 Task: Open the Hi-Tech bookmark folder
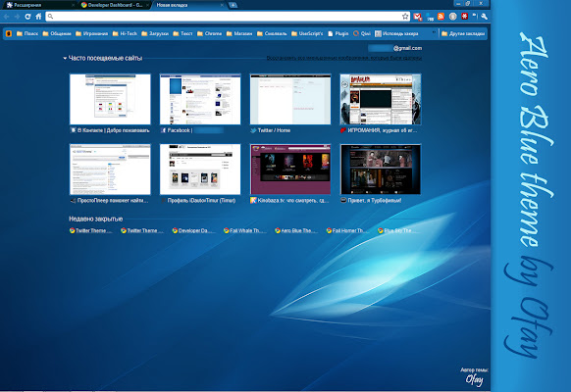coord(125,34)
